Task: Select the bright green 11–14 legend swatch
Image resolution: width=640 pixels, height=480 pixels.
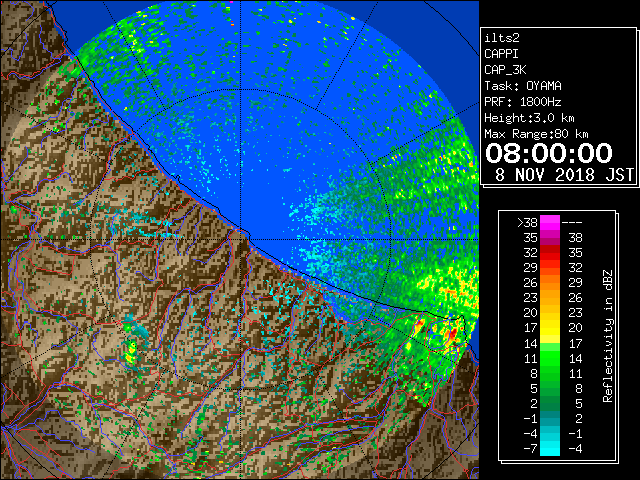Action: coord(550,358)
